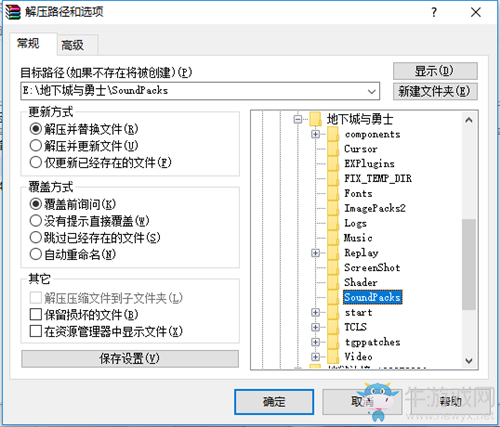Open the destination path dropdown arrow
Image resolution: width=500 pixels, height=427 pixels.
click(372, 91)
